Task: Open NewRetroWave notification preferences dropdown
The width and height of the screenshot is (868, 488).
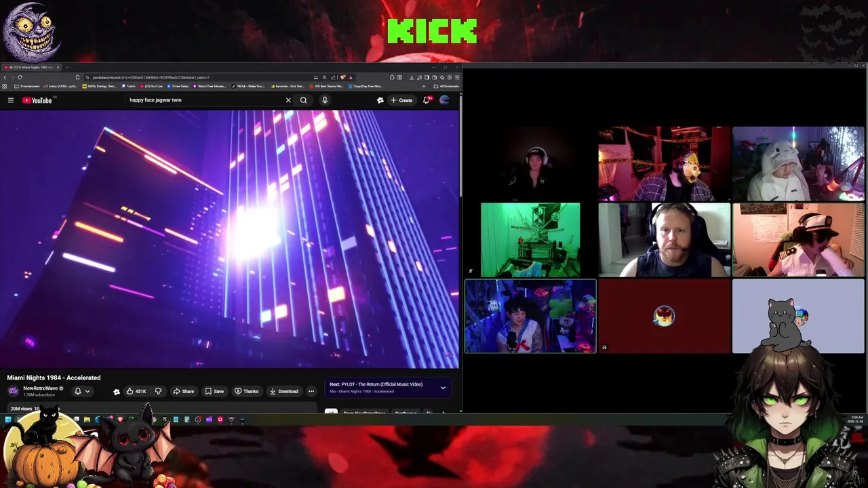Action: [82, 391]
